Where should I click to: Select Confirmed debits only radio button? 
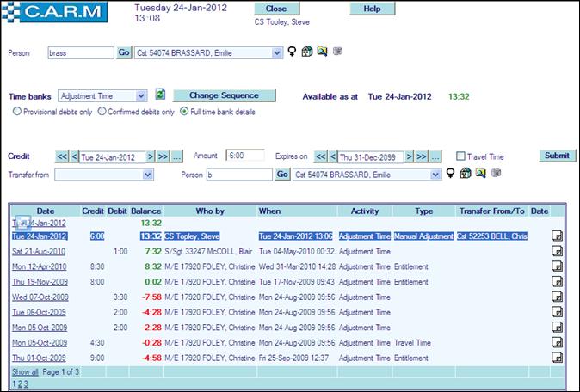coord(102,111)
